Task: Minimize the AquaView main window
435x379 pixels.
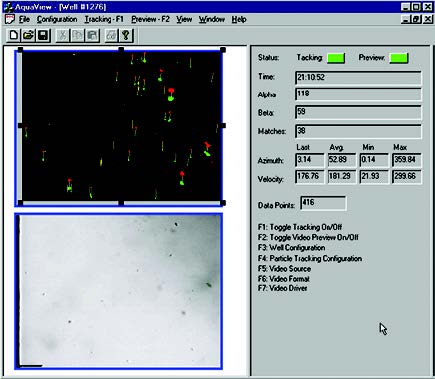Action: point(405,7)
